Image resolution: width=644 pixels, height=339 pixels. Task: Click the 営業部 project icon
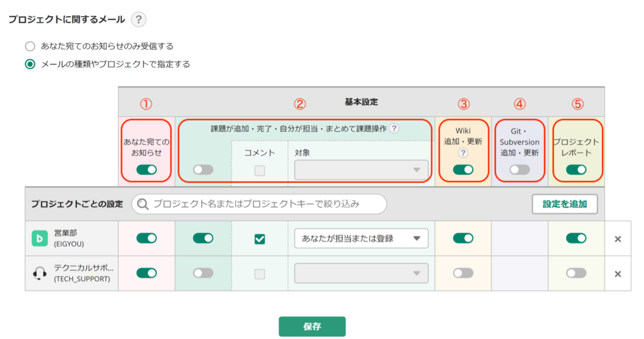(40, 238)
